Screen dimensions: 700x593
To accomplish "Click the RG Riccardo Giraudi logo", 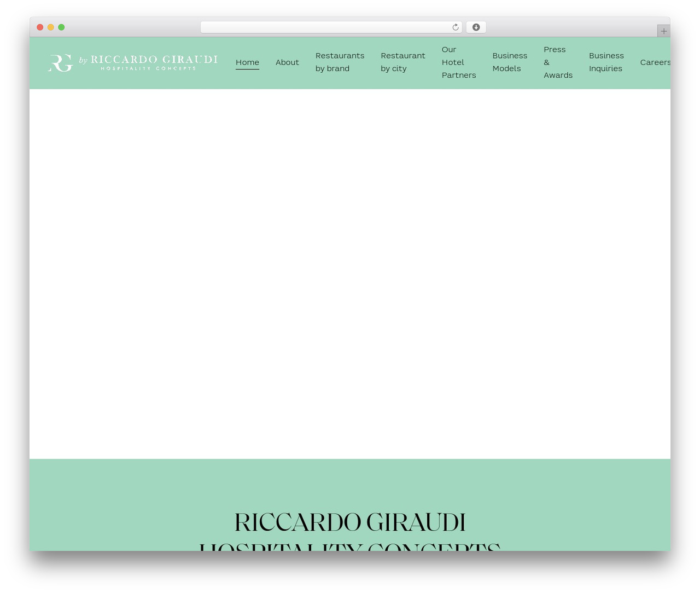I will (x=133, y=62).
